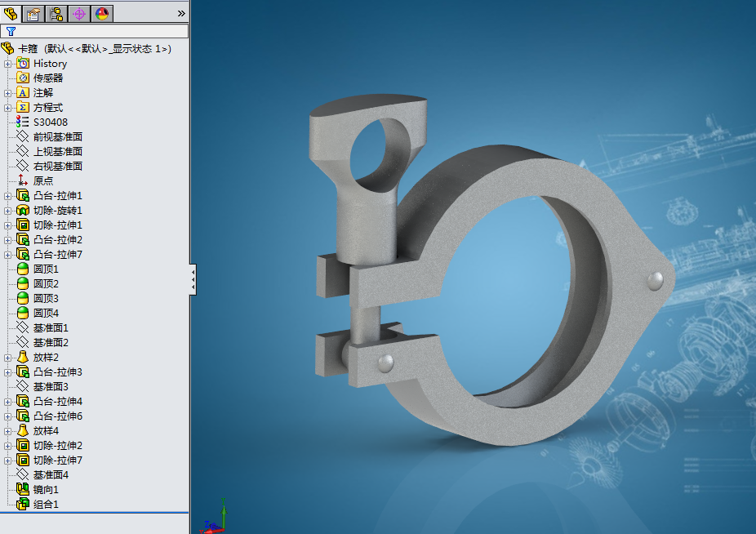The height and width of the screenshot is (534, 756).
Task: Expand the 切除-拉伸1 feature
Action: pyautogui.click(x=7, y=225)
